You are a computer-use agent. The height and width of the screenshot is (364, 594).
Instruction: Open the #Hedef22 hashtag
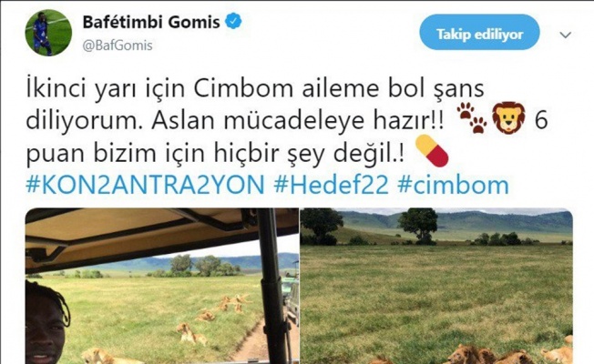(x=331, y=185)
